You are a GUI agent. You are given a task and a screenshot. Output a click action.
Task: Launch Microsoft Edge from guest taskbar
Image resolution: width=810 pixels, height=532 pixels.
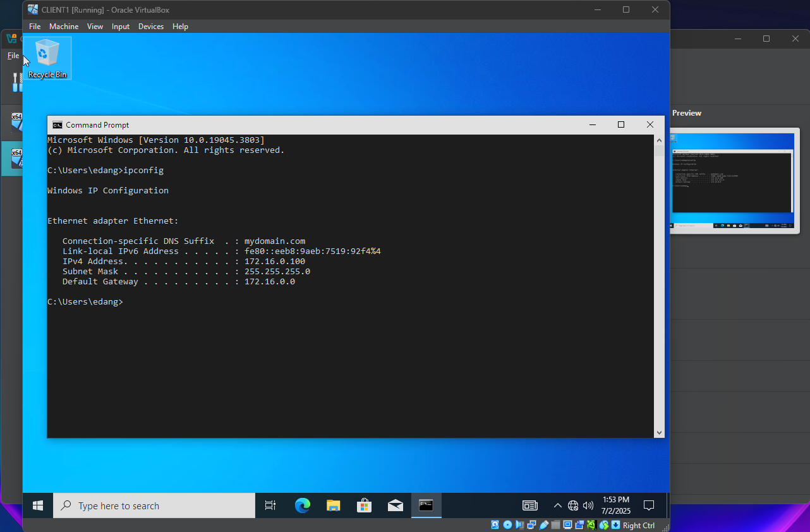tap(303, 505)
